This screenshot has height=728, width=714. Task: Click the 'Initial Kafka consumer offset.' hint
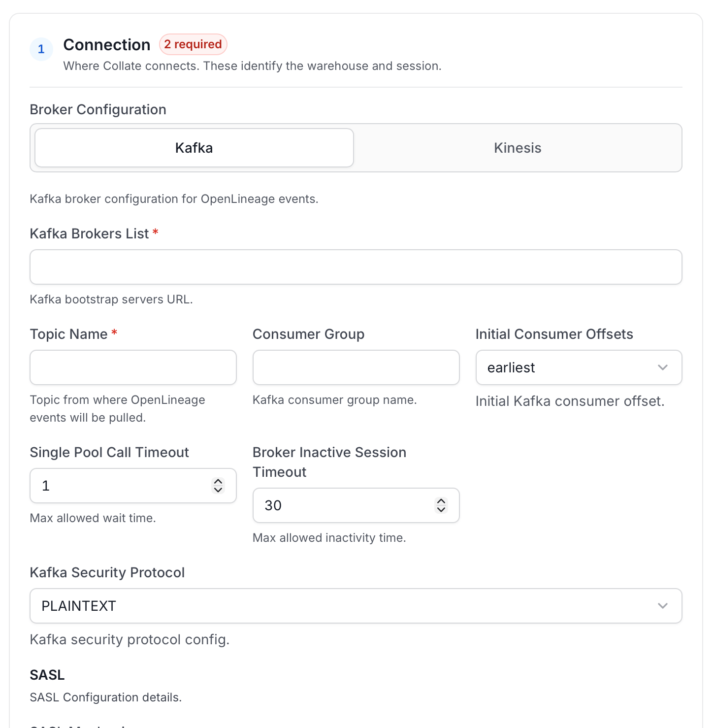(x=570, y=401)
